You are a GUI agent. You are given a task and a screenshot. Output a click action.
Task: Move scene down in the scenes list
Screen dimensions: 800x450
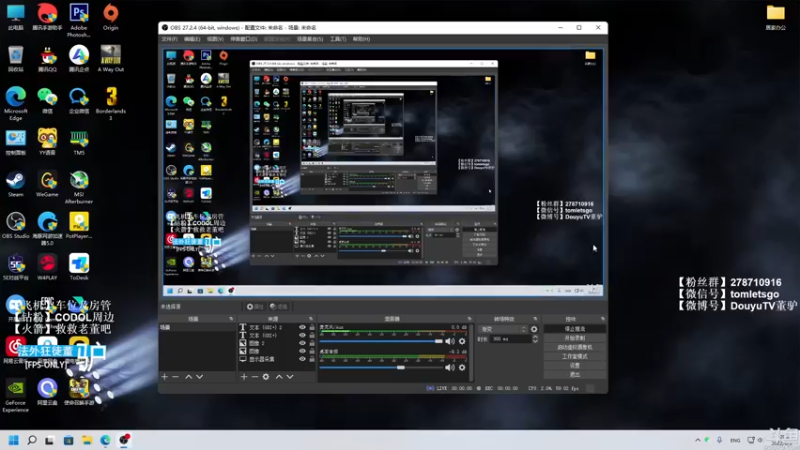tap(199, 377)
